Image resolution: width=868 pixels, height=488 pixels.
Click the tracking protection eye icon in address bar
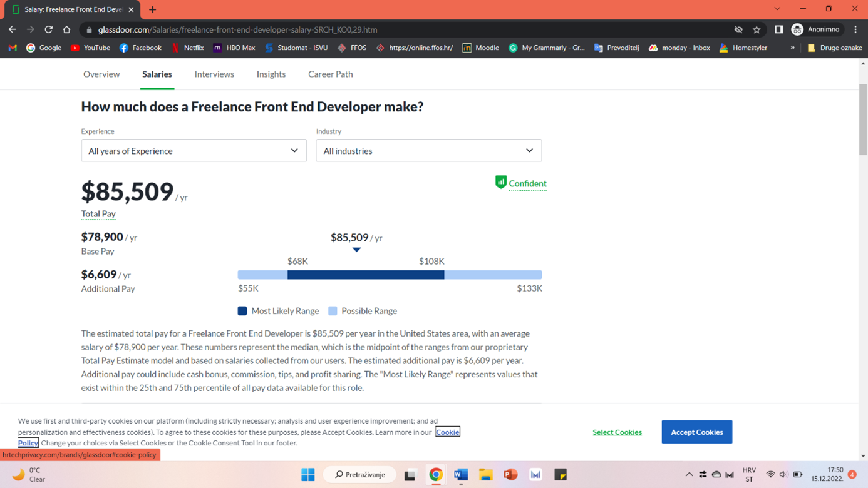coord(738,29)
